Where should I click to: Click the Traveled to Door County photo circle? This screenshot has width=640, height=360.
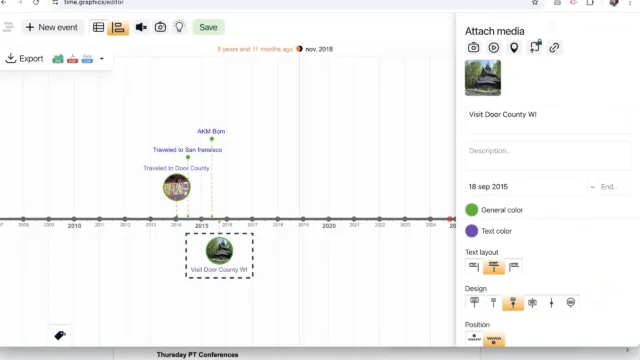177,187
